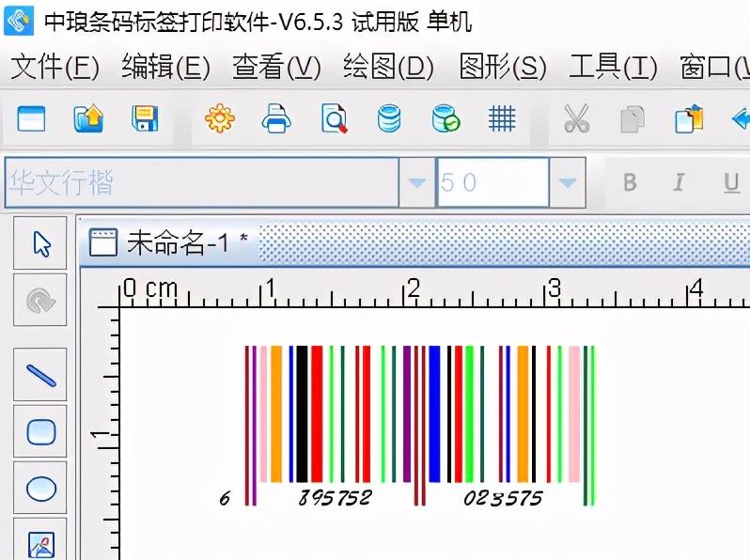
Task: Select the colorful barcode on the canvas
Action: tap(407, 426)
